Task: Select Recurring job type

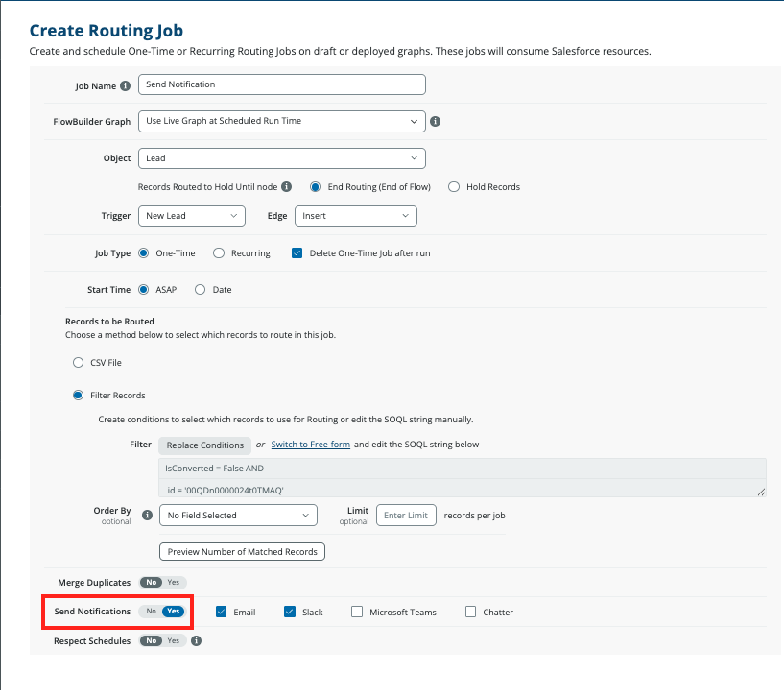Action: pos(219,253)
